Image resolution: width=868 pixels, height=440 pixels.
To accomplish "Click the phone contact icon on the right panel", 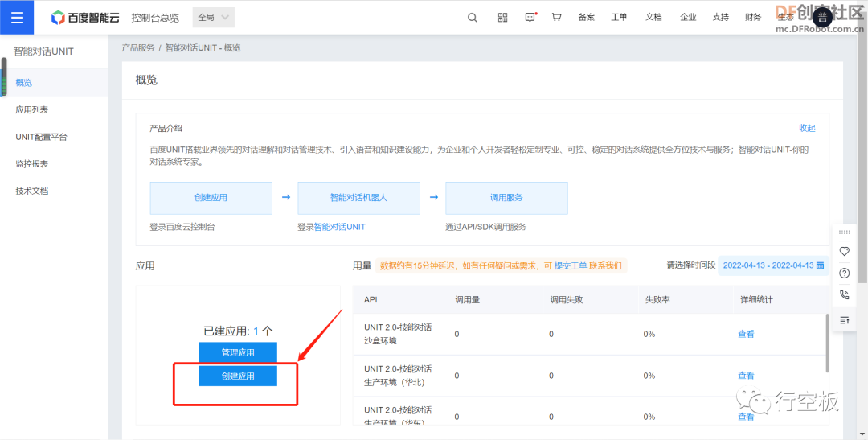I will pyautogui.click(x=844, y=295).
